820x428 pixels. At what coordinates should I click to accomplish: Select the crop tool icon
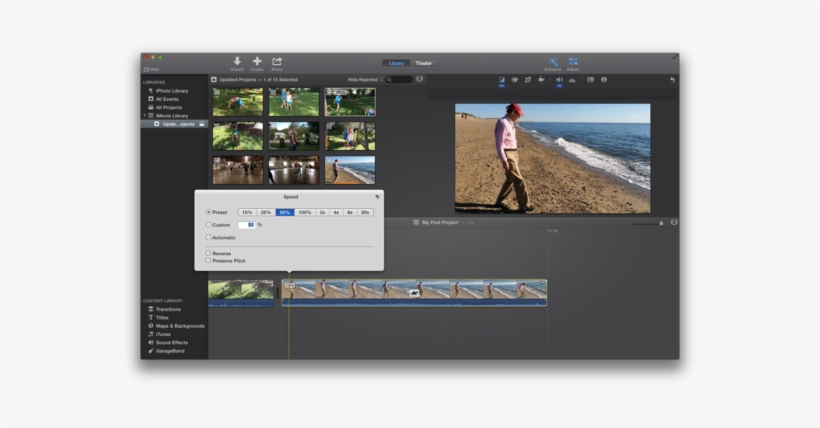pos(528,80)
